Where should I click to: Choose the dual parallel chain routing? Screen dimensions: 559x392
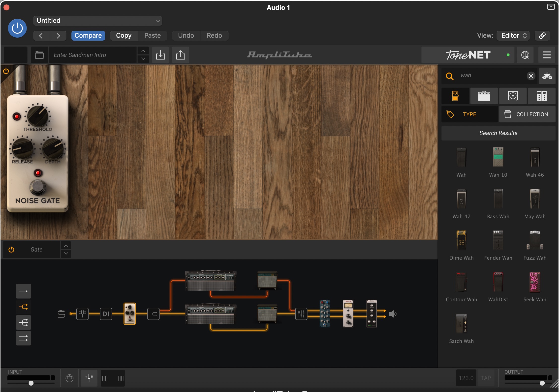tap(24, 338)
